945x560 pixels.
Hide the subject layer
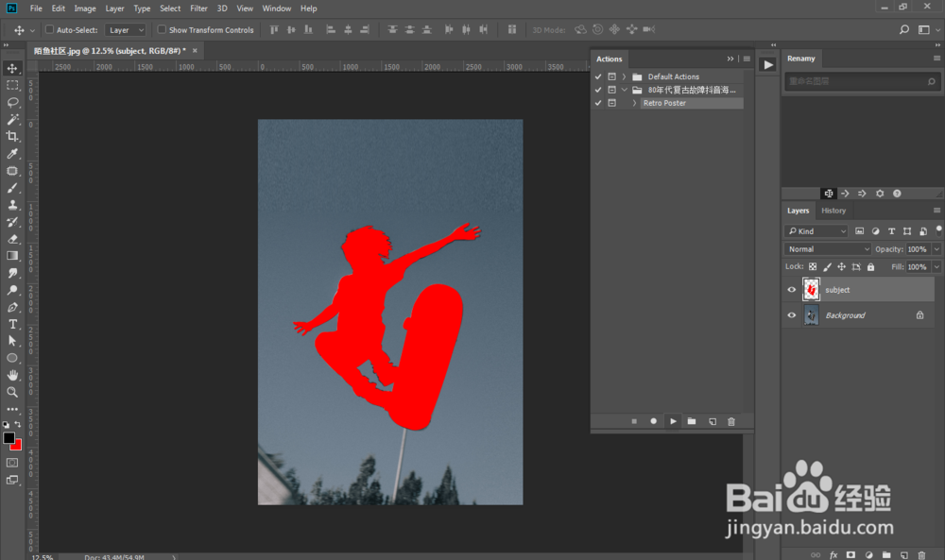792,290
